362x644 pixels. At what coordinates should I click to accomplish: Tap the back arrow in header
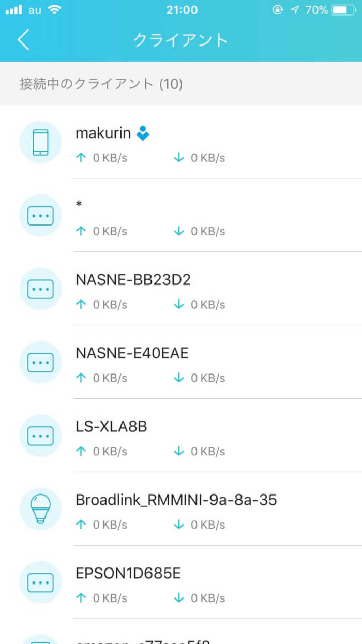tap(23, 40)
